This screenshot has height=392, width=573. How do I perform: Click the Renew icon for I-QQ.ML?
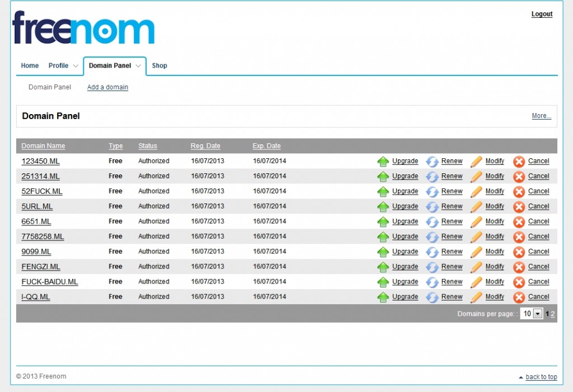[432, 297]
